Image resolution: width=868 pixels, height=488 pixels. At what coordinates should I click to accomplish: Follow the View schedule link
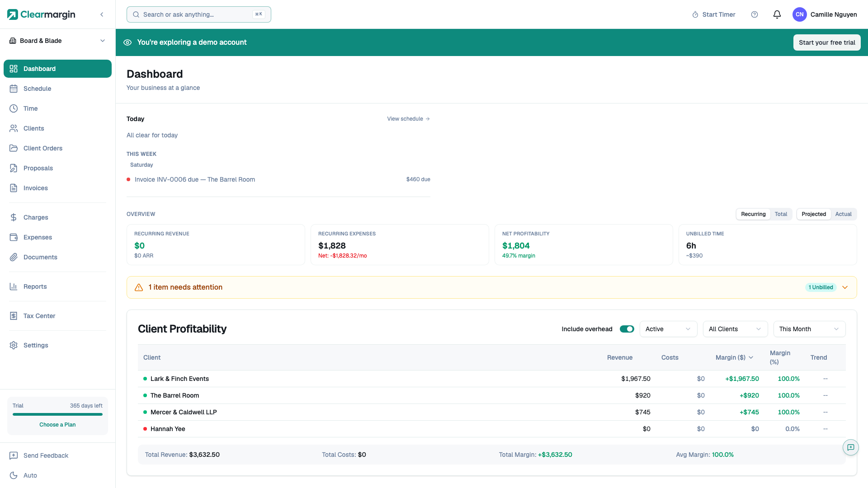pyautogui.click(x=408, y=119)
